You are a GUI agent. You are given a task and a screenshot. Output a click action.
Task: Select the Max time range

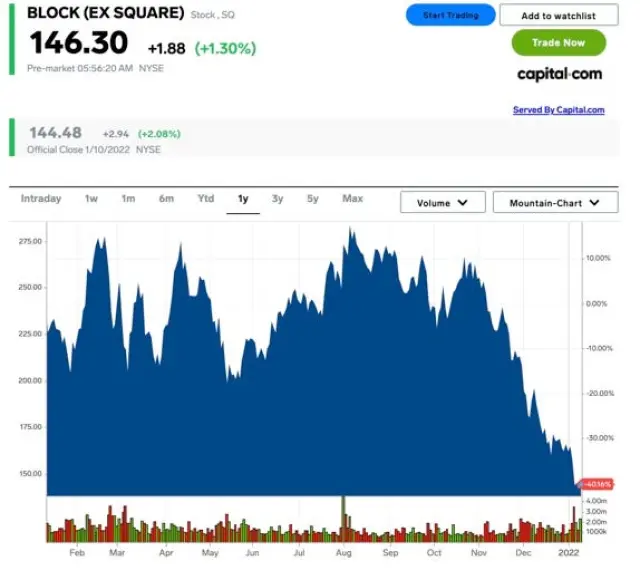[353, 199]
